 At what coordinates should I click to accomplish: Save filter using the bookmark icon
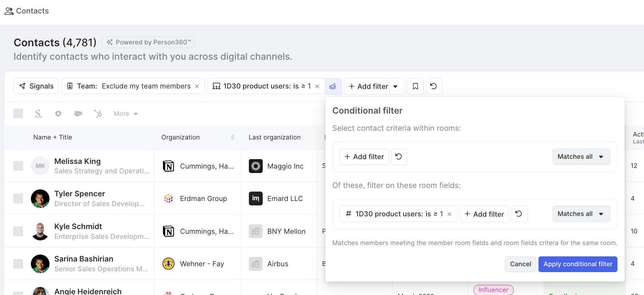(x=416, y=86)
